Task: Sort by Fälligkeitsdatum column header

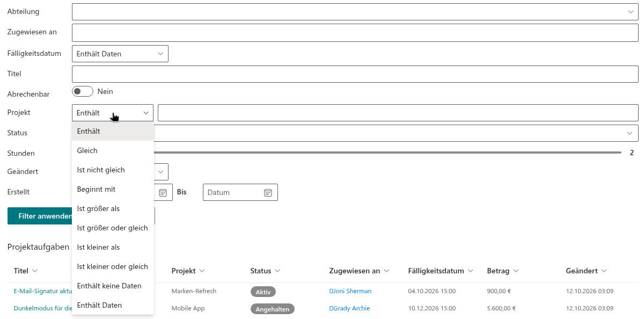Action: pos(441,271)
